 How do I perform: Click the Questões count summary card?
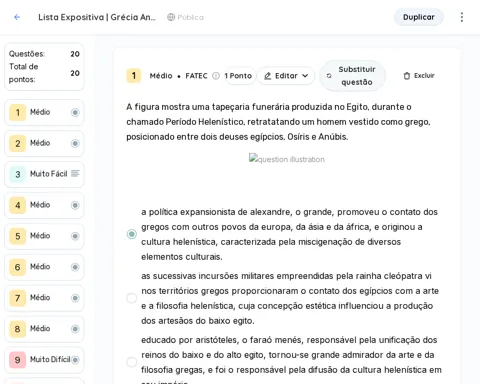pos(44,67)
